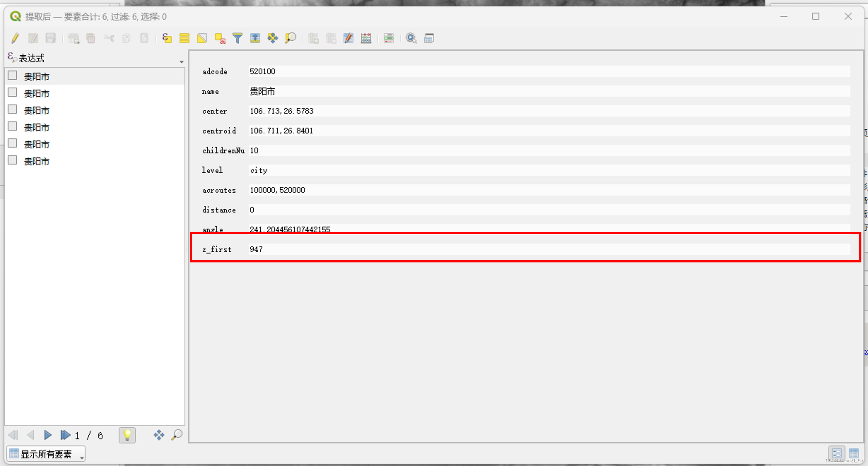Switch to form view at bottom right
The height and width of the screenshot is (466, 868).
tap(837, 453)
